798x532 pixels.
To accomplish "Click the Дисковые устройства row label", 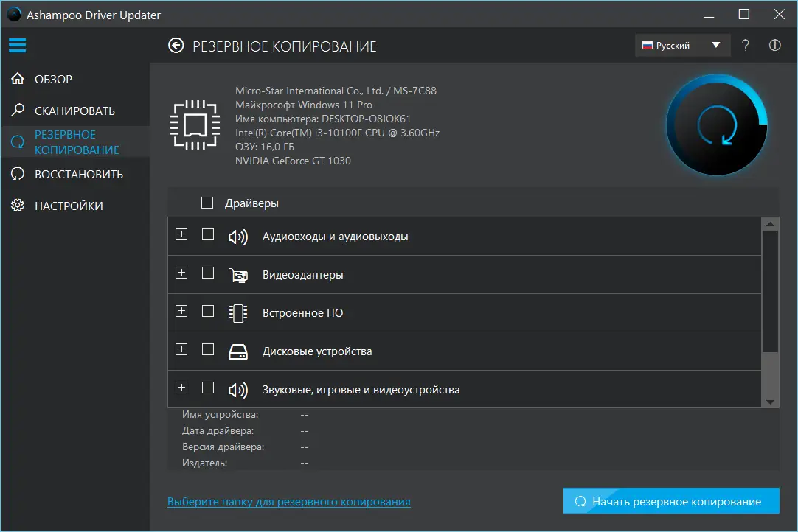I will (317, 351).
